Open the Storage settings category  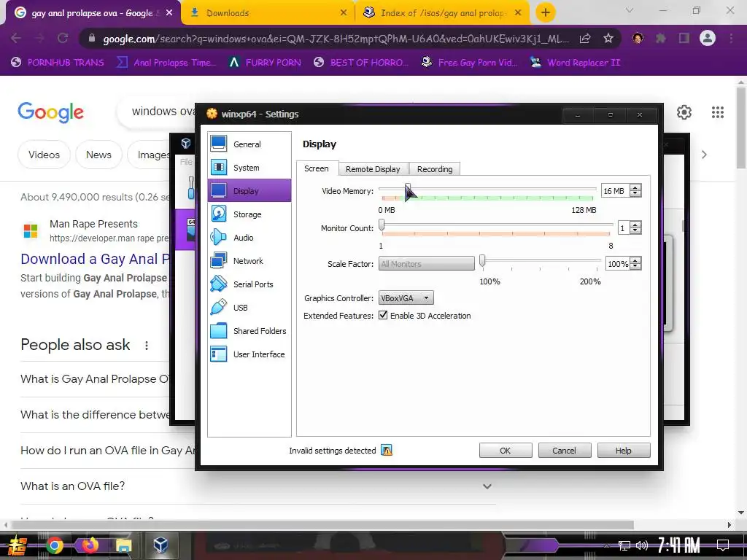pos(249,214)
